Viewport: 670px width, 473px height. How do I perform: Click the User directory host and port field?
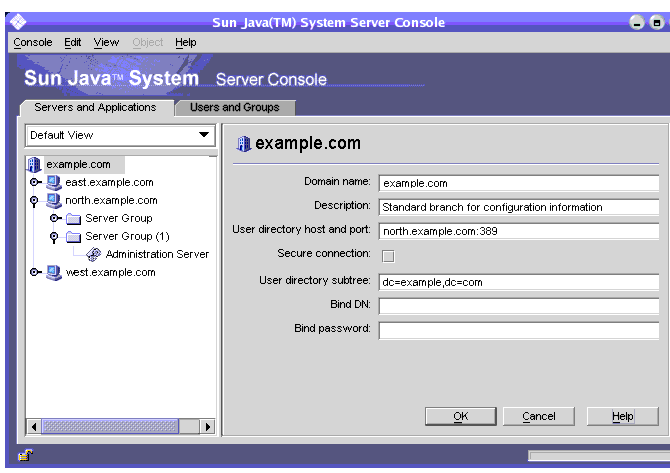point(519,231)
